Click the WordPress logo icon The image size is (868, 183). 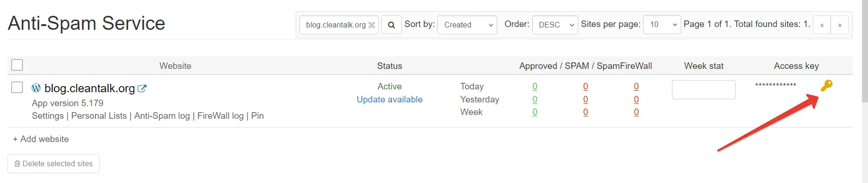point(36,88)
